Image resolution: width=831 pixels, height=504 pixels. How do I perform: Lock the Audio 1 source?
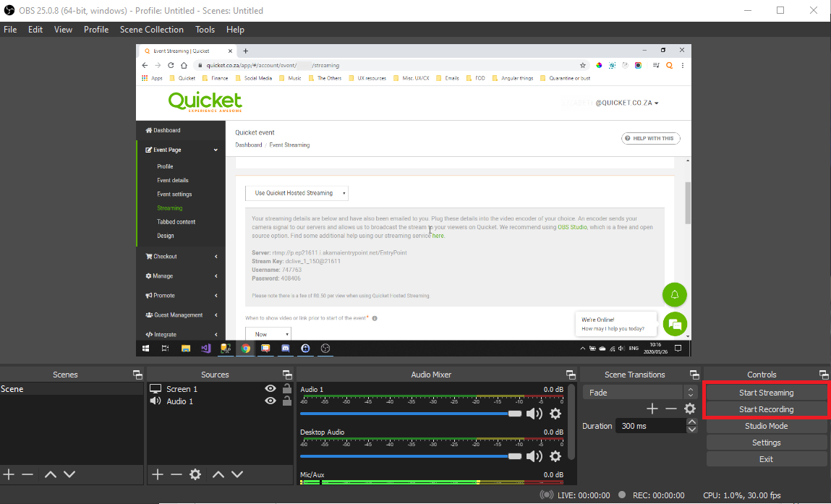[286, 401]
